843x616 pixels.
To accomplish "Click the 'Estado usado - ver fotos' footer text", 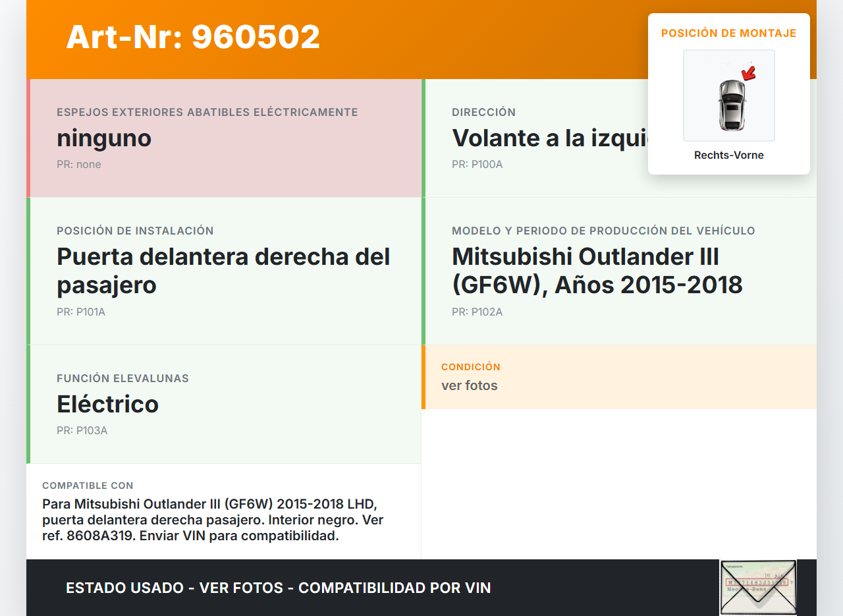I will coord(278,588).
